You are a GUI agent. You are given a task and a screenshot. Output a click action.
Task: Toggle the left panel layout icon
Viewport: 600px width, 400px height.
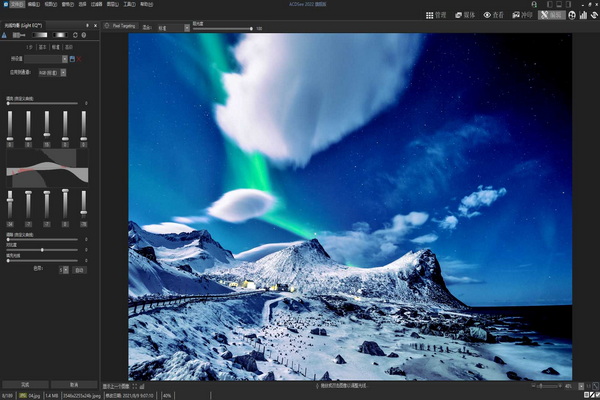click(550, 5)
